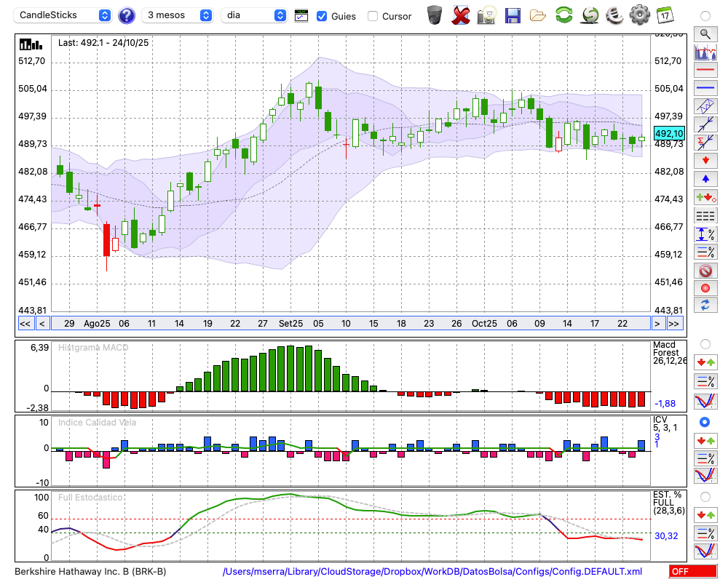This screenshot has width=728, height=582.
Task: Click the >> scroll to end button
Action: (x=675, y=324)
